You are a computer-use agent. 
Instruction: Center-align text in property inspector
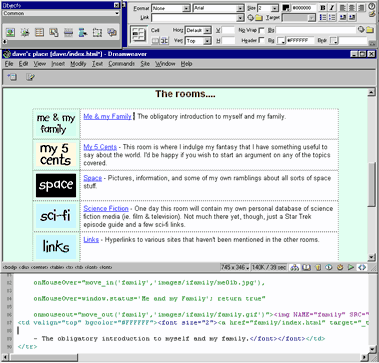click(352, 8)
